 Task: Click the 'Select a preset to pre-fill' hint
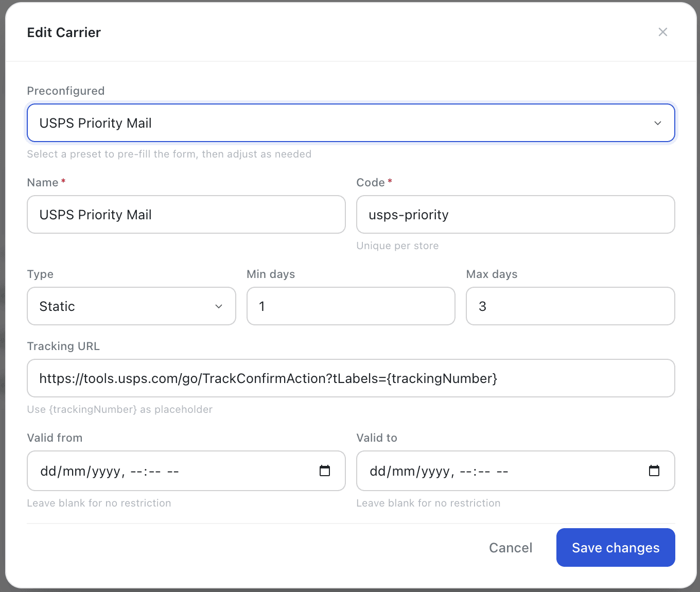point(169,154)
